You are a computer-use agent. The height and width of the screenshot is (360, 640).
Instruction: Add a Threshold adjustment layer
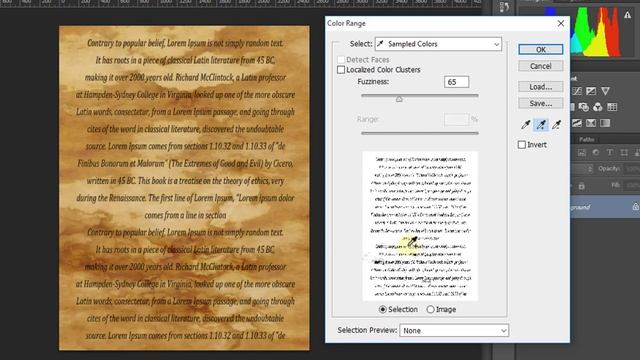[577, 123]
